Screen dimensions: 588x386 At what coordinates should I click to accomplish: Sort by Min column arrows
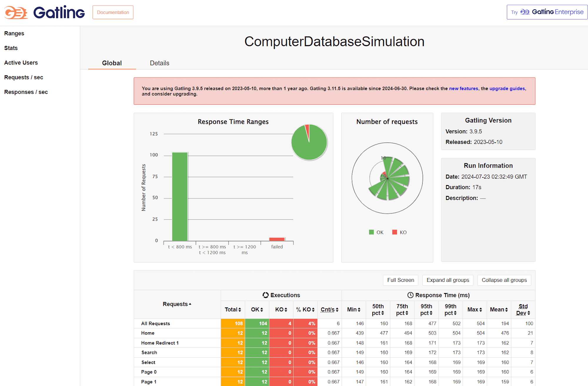[x=359, y=310]
